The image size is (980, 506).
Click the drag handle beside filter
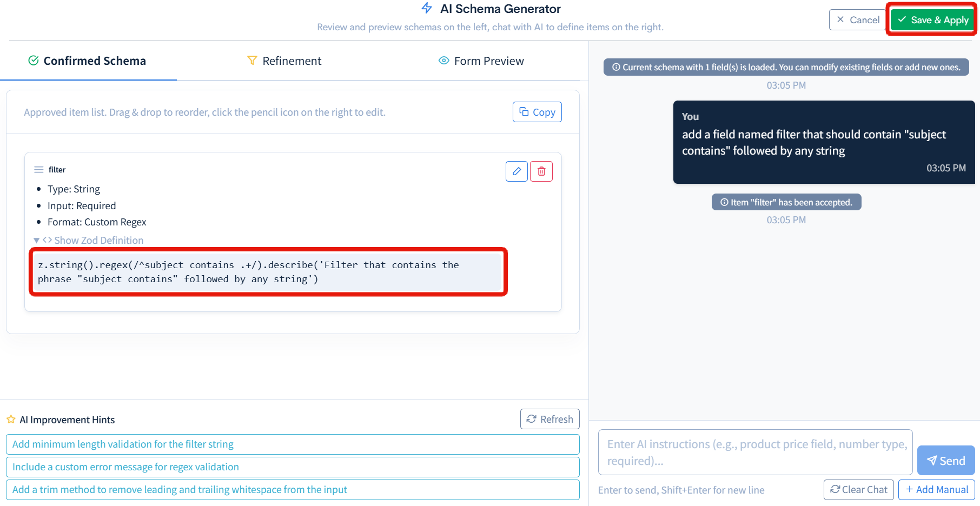[x=38, y=169]
